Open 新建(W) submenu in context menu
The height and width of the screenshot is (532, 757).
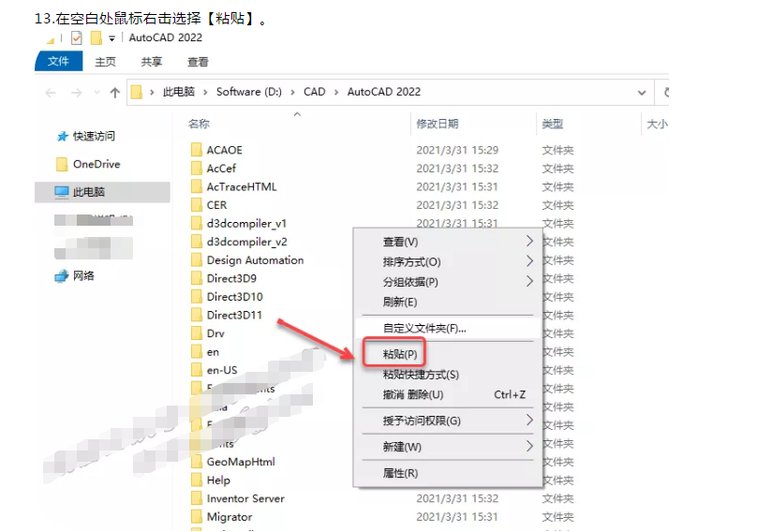[448, 447]
